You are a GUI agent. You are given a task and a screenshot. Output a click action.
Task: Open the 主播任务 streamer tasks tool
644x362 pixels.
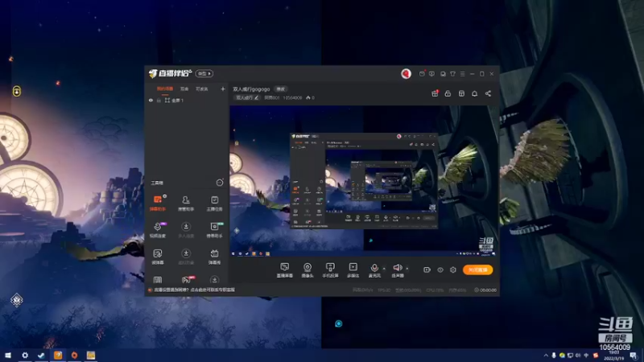[214, 204]
